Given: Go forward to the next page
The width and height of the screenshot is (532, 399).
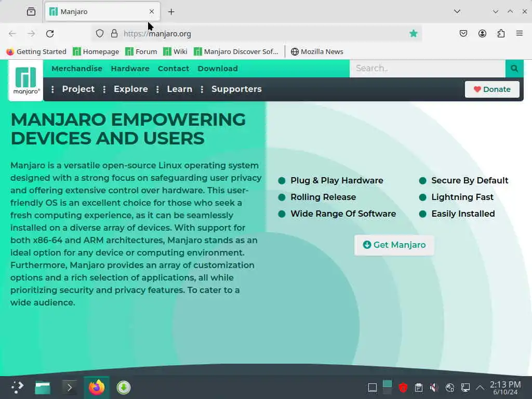Looking at the screenshot, I should (31, 34).
